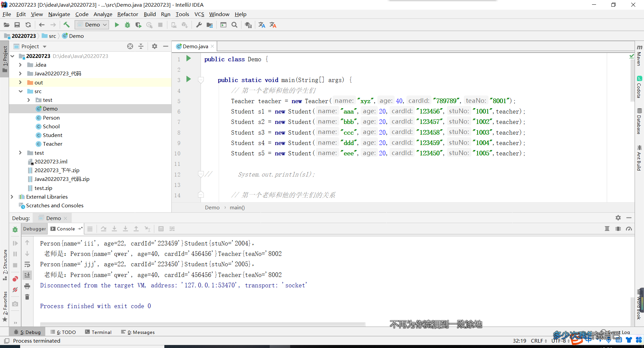Screen dimensions: 644x348
Task: Build project with the hammer icon
Action: click(x=66, y=25)
